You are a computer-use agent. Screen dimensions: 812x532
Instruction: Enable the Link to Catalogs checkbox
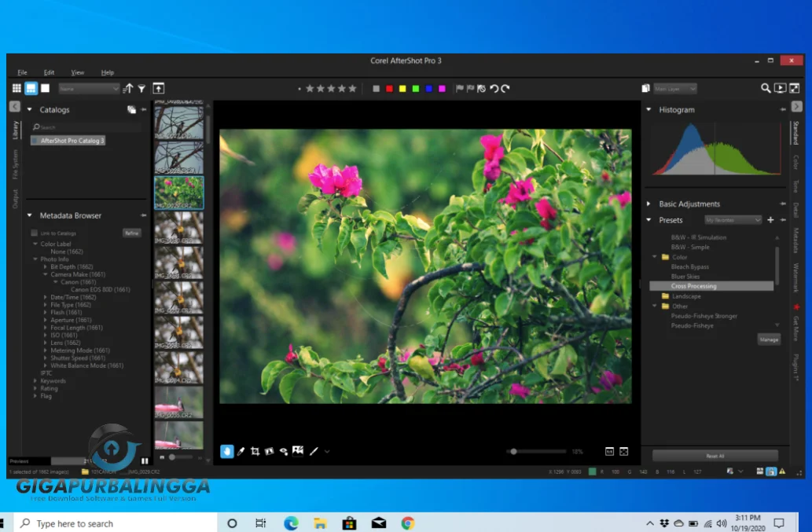[34, 233]
